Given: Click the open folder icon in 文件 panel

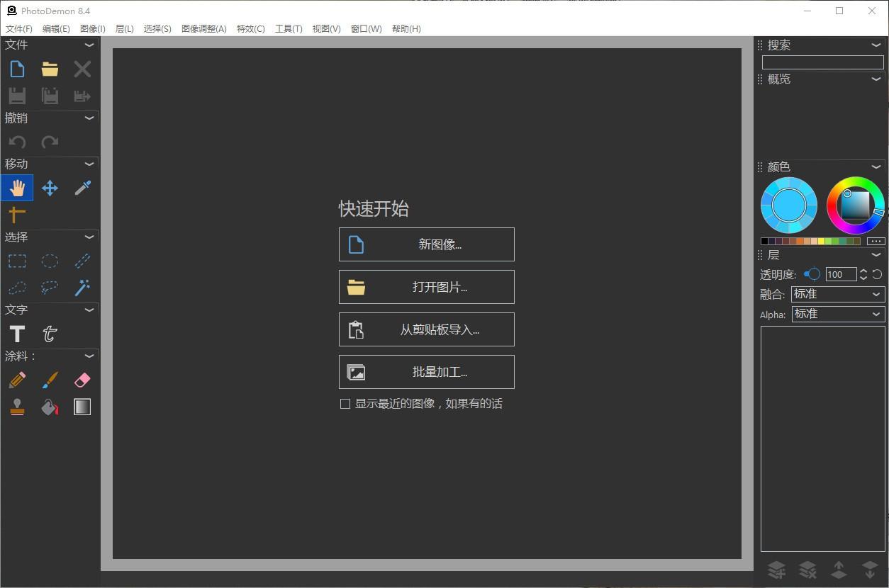Looking at the screenshot, I should [x=50, y=69].
